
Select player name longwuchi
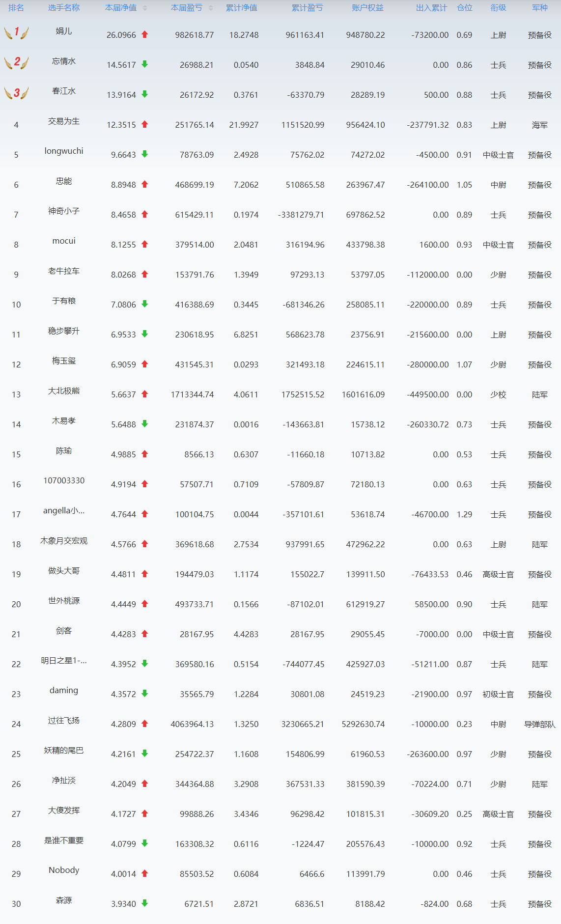pyautogui.click(x=64, y=151)
